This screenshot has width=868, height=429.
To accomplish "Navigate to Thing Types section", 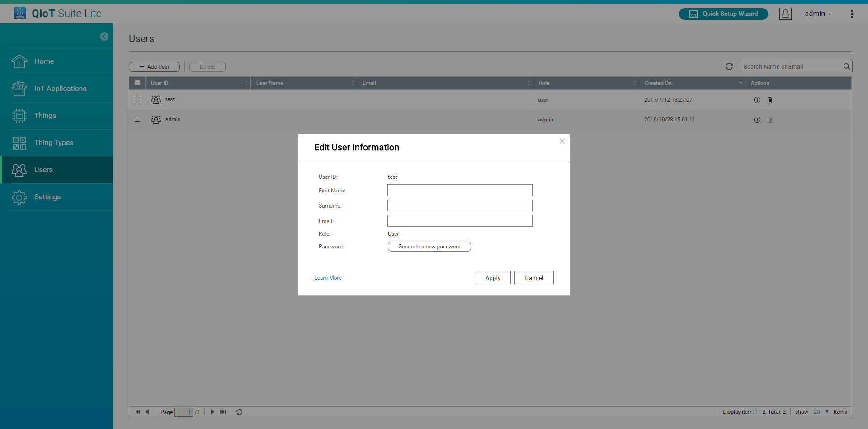I will [53, 143].
